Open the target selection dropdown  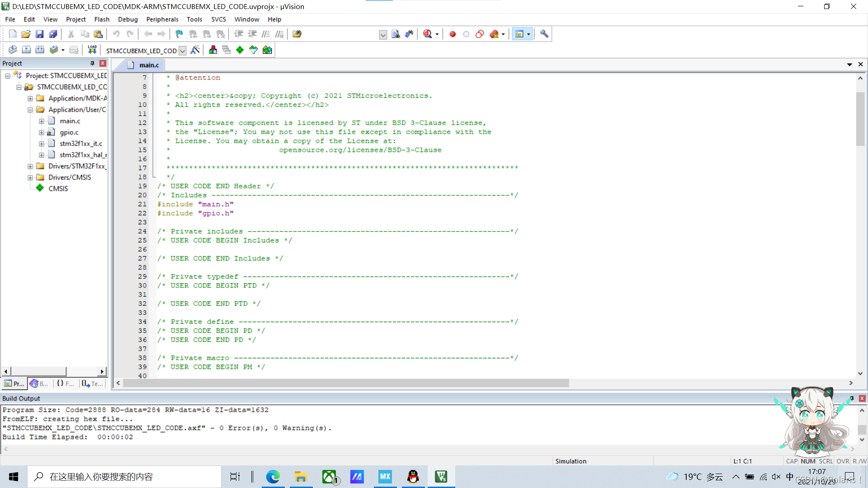tap(183, 51)
